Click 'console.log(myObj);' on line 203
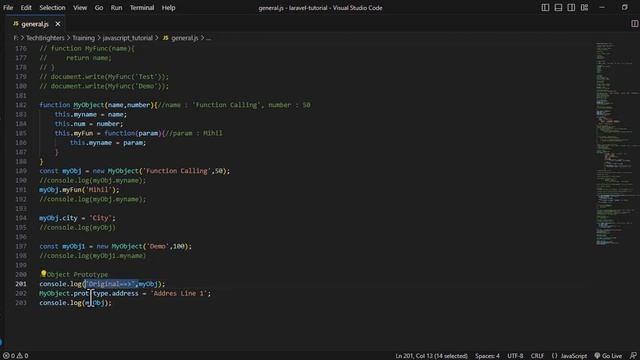This screenshot has height=360, width=640. tap(75, 302)
